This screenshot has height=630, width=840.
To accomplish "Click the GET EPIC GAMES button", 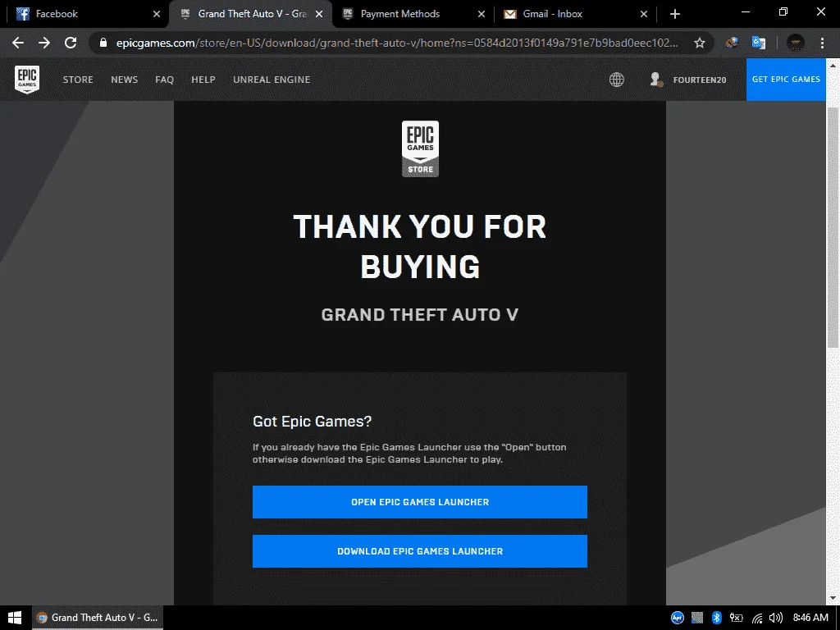I will point(786,80).
